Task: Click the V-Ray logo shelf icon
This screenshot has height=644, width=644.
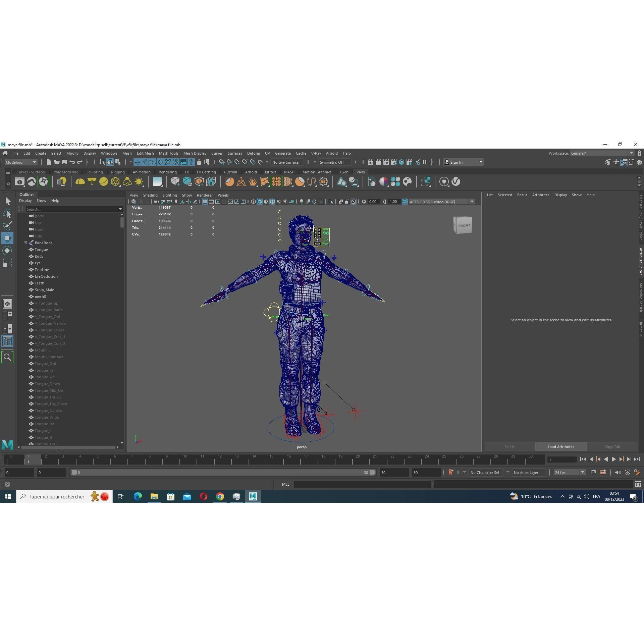Action: point(456,182)
